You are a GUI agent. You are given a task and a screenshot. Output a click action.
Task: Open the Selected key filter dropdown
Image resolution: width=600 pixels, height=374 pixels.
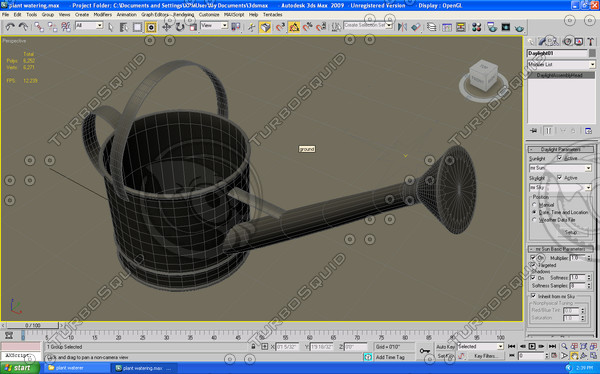(481, 346)
